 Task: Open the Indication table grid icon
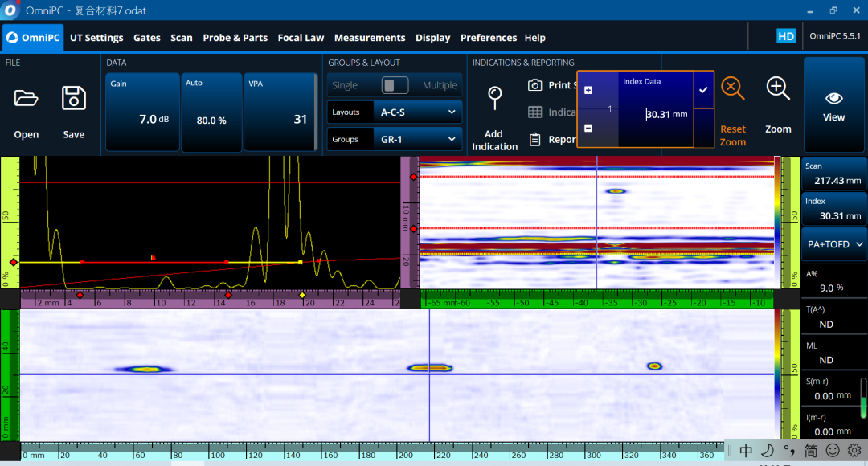tap(534, 112)
